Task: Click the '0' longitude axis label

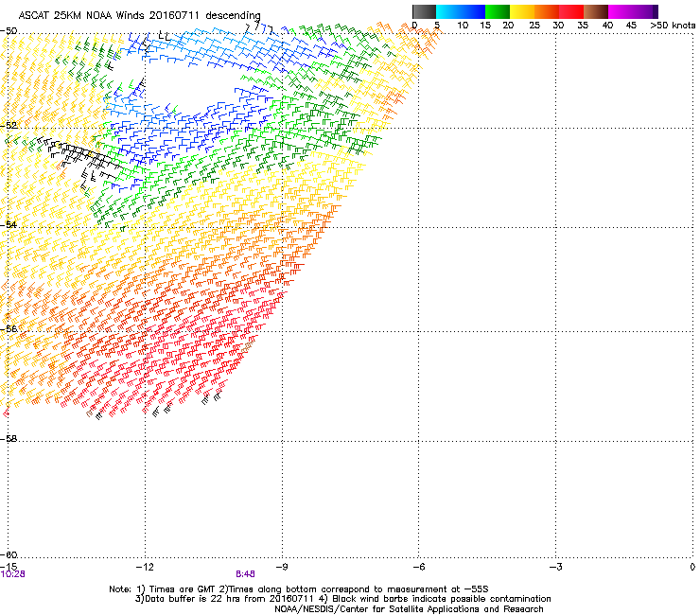Action: click(692, 567)
